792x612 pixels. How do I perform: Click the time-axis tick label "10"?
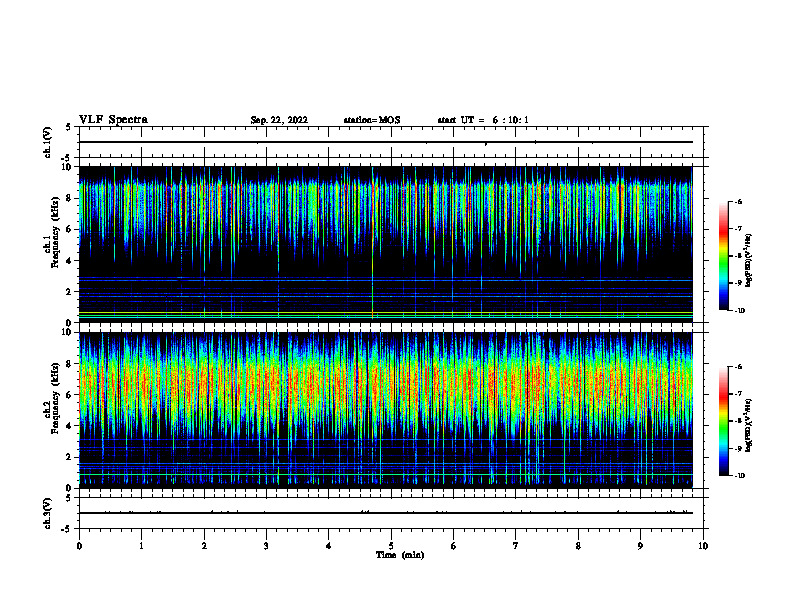coord(703,546)
